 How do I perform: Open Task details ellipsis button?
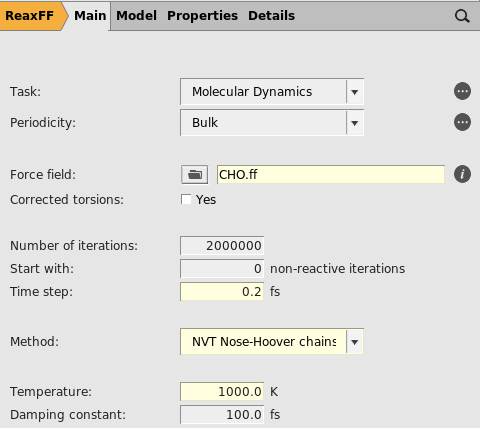tap(462, 91)
